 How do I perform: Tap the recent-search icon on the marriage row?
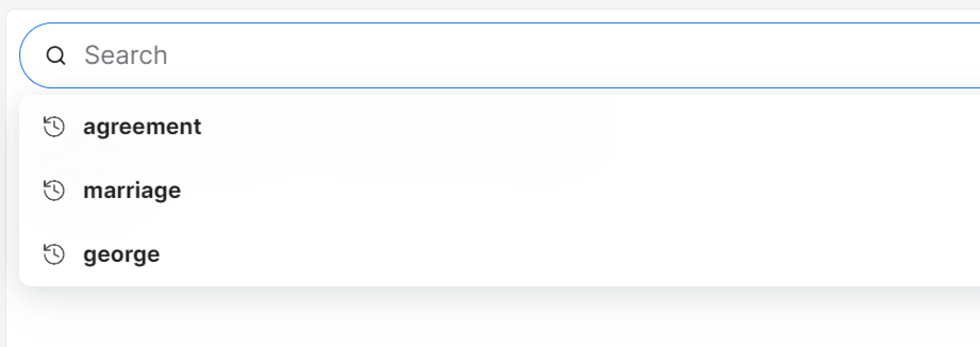click(x=54, y=190)
